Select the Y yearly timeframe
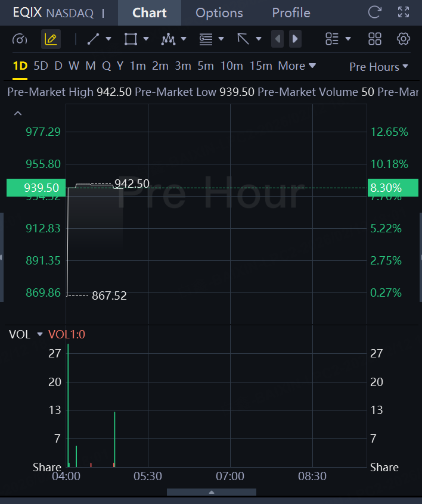 point(120,66)
